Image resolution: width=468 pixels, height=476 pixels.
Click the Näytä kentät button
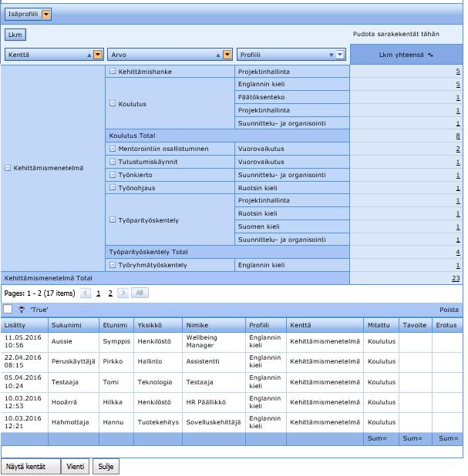(31, 467)
